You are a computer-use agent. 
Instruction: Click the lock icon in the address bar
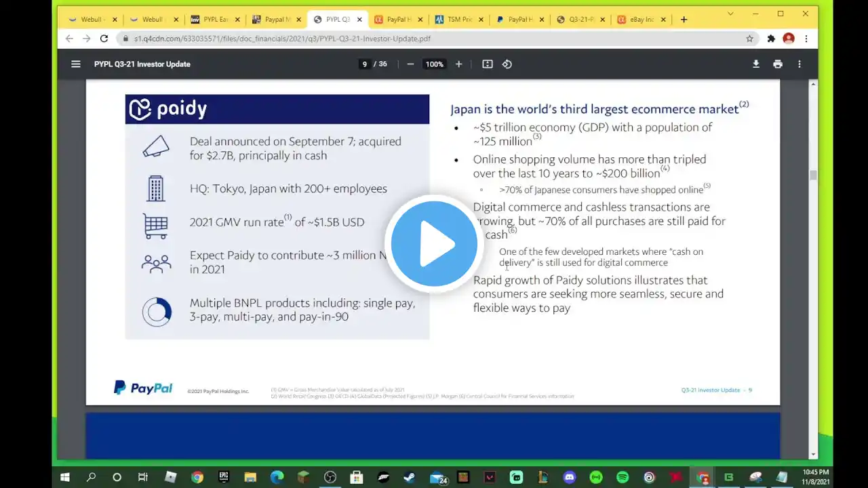[x=125, y=39]
